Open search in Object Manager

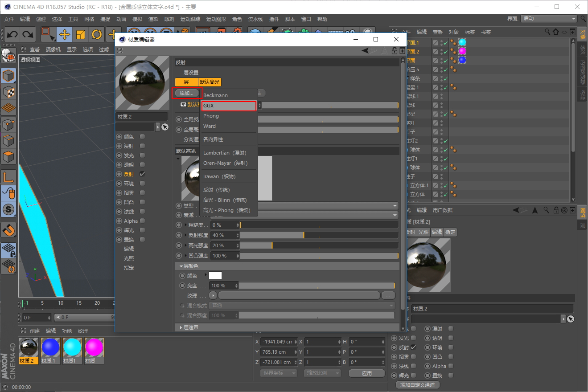tap(547, 32)
